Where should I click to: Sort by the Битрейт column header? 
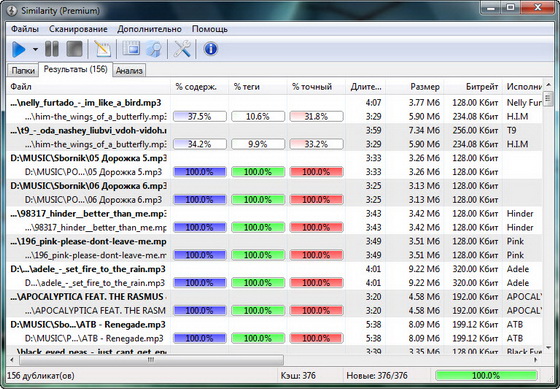point(473,86)
